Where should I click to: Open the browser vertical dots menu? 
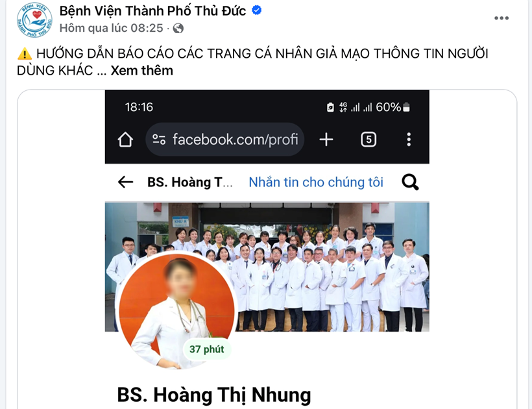pyautogui.click(x=409, y=140)
